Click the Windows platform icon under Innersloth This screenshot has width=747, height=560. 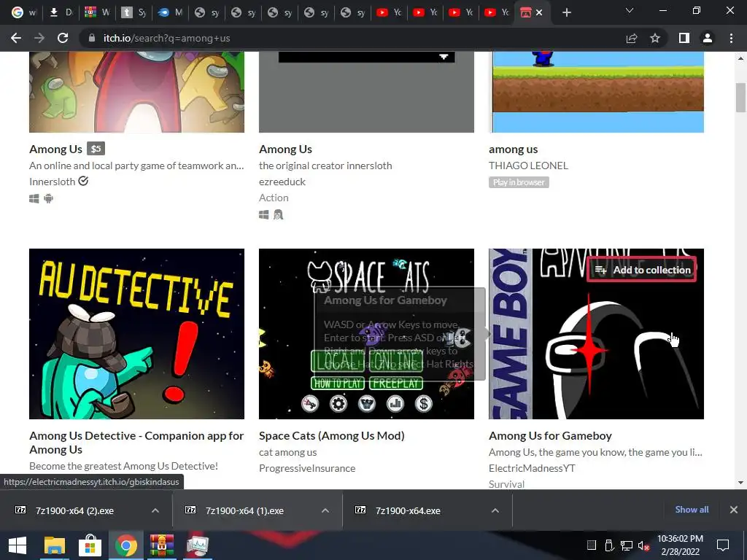click(x=34, y=198)
